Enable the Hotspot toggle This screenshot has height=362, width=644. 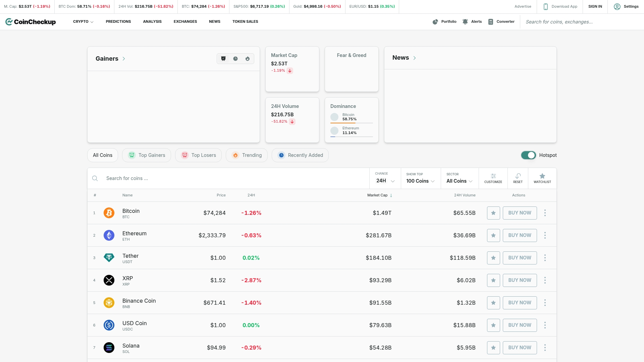[528, 155]
